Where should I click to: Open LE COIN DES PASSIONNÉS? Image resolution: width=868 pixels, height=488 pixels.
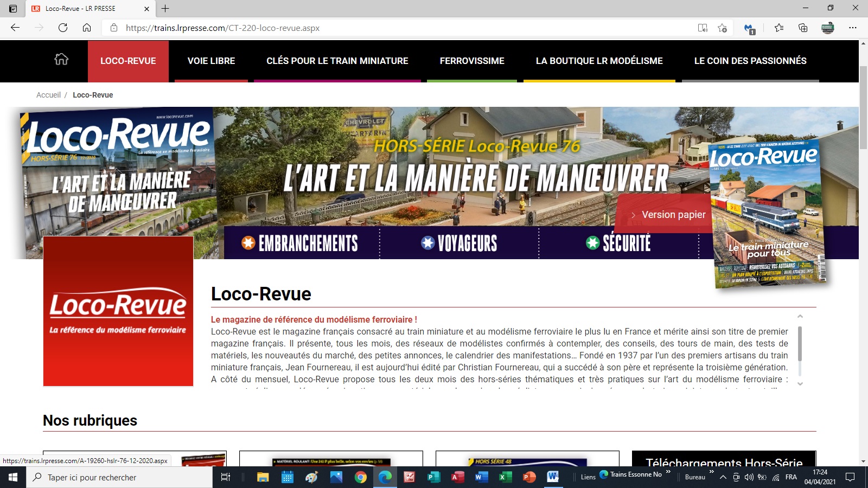tap(750, 61)
